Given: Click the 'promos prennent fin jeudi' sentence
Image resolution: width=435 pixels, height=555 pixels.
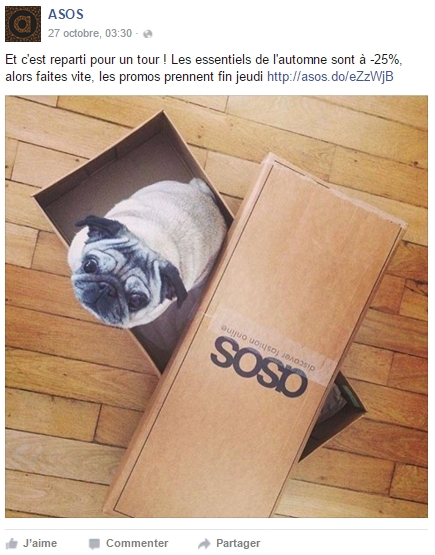Looking at the screenshot, I should pos(191,76).
